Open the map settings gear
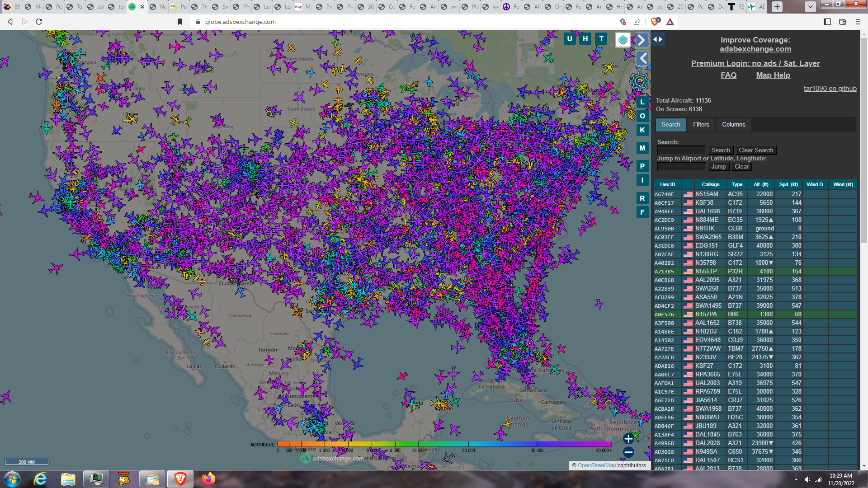Screen dimensions: 868x488 click(x=640, y=82)
